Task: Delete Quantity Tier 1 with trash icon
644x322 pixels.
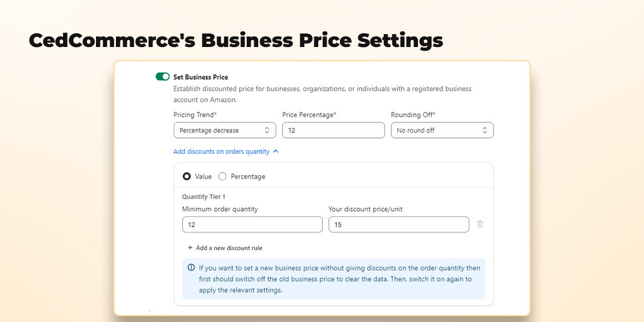Action: (x=480, y=224)
